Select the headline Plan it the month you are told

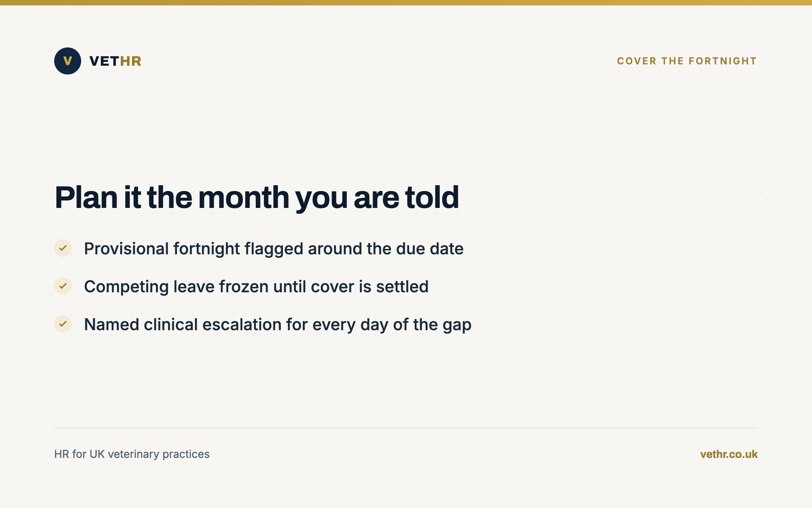click(x=257, y=197)
